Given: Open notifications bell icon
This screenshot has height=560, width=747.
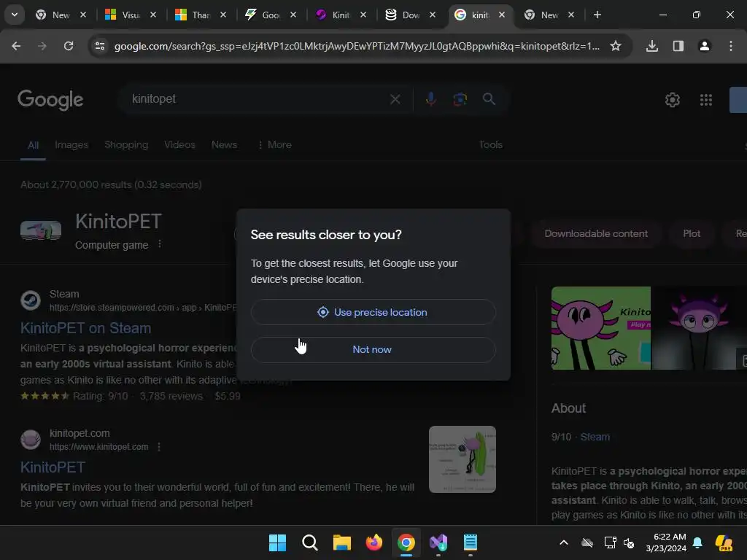Looking at the screenshot, I should [x=697, y=542].
